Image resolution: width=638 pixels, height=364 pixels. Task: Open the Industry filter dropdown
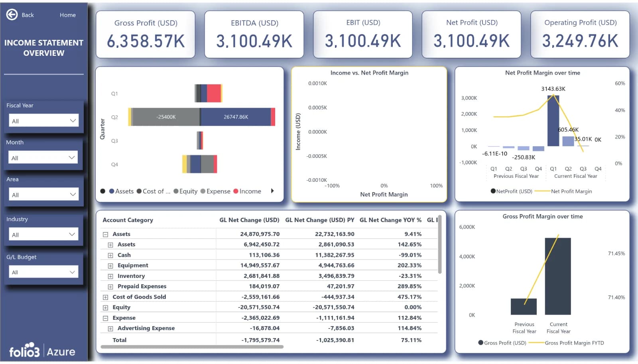tap(44, 234)
